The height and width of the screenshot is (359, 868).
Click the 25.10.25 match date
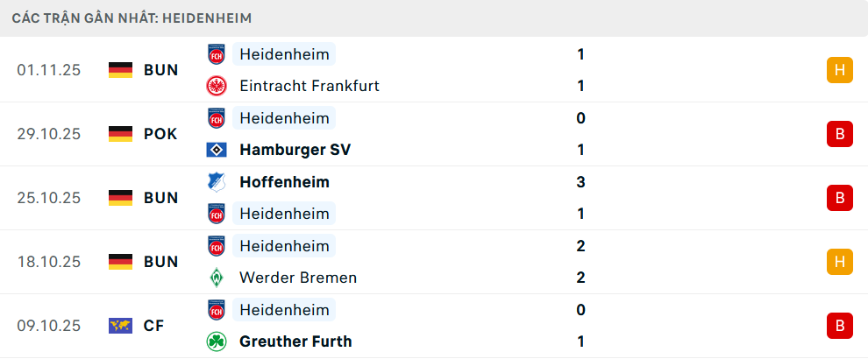(x=48, y=198)
